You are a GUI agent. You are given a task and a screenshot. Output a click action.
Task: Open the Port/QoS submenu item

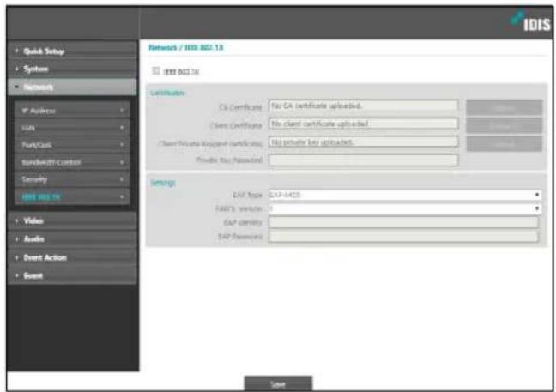point(72,145)
